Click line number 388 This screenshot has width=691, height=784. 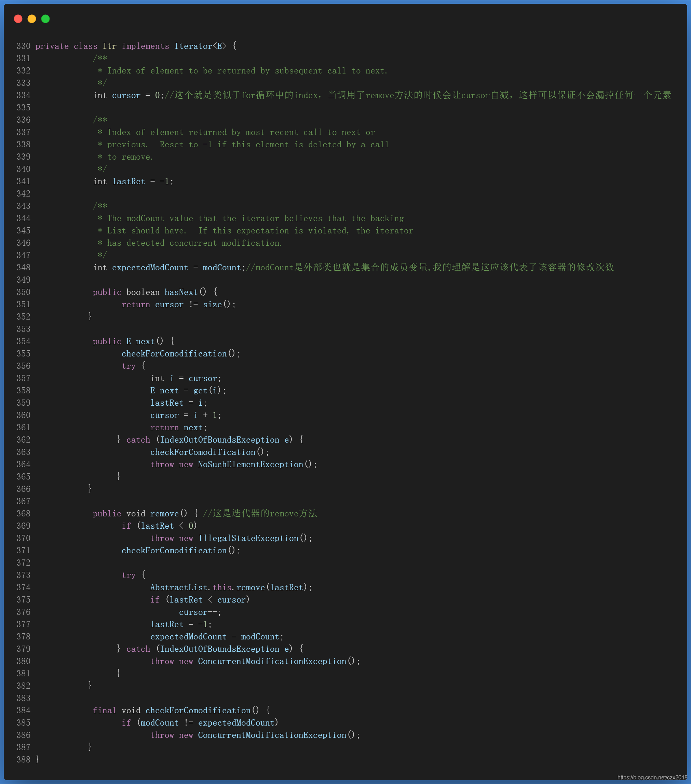pyautogui.click(x=23, y=759)
